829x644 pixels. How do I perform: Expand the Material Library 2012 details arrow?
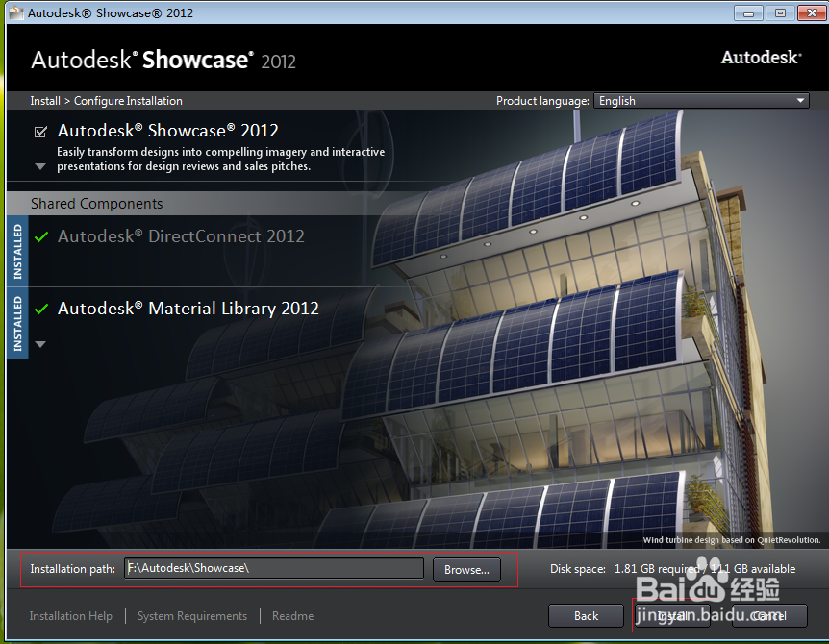[x=40, y=344]
